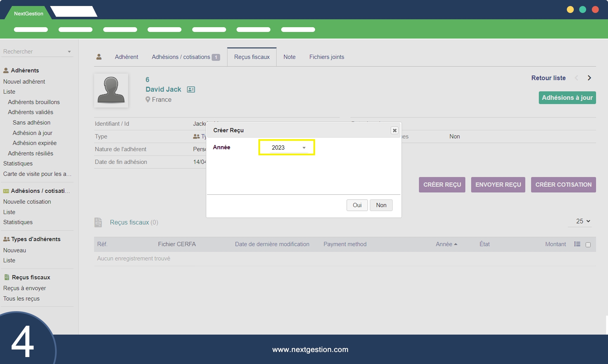Click the next record arrow beside Retour liste
The width and height of the screenshot is (608, 364).
click(589, 78)
